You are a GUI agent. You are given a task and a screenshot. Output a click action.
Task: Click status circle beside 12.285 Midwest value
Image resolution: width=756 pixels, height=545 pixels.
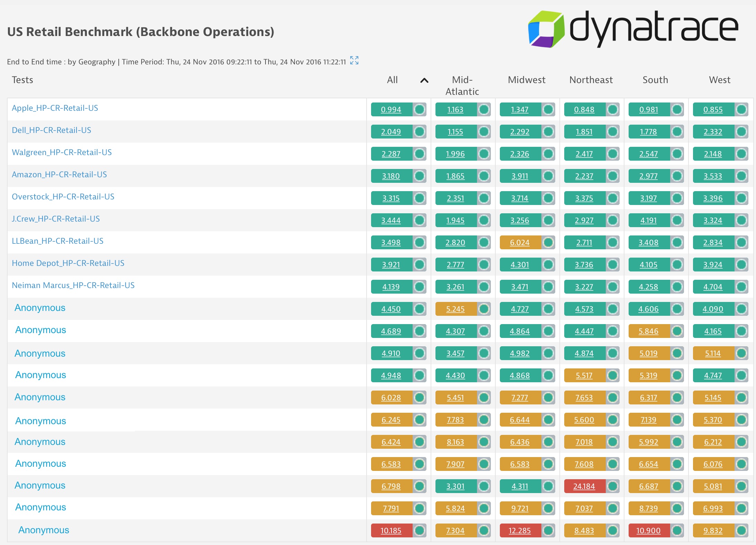[548, 530]
